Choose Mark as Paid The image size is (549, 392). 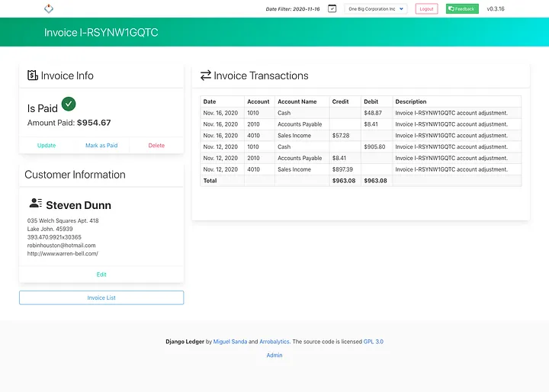pyautogui.click(x=101, y=146)
